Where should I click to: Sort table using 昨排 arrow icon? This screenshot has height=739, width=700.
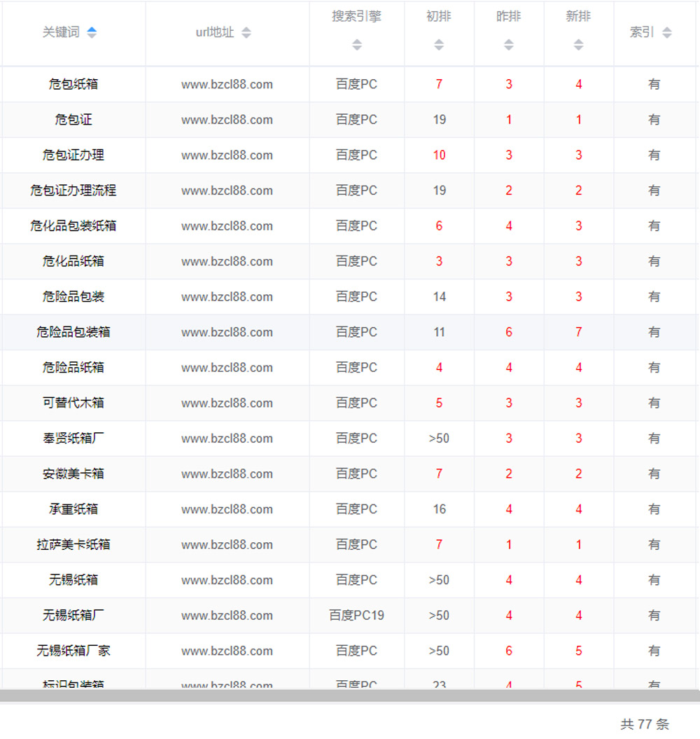click(x=509, y=45)
